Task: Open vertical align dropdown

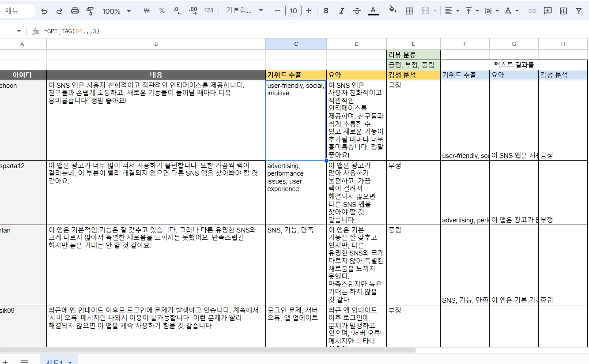Action: 472,11
